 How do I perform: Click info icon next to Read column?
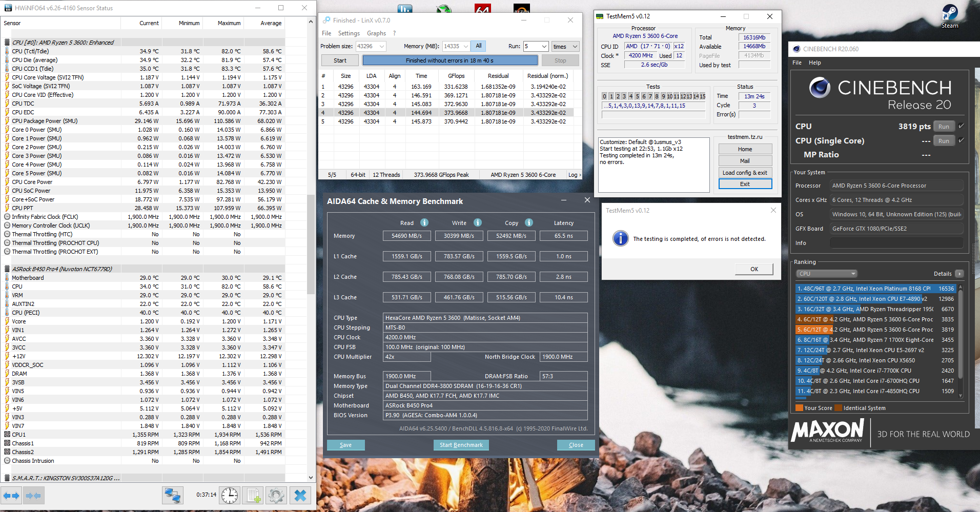tap(424, 222)
